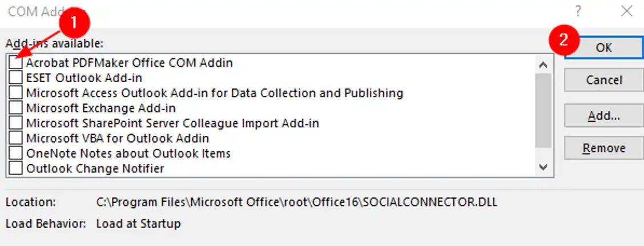
Task: Select Microsoft Exchange Add-in text in list
Action: [x=101, y=108]
